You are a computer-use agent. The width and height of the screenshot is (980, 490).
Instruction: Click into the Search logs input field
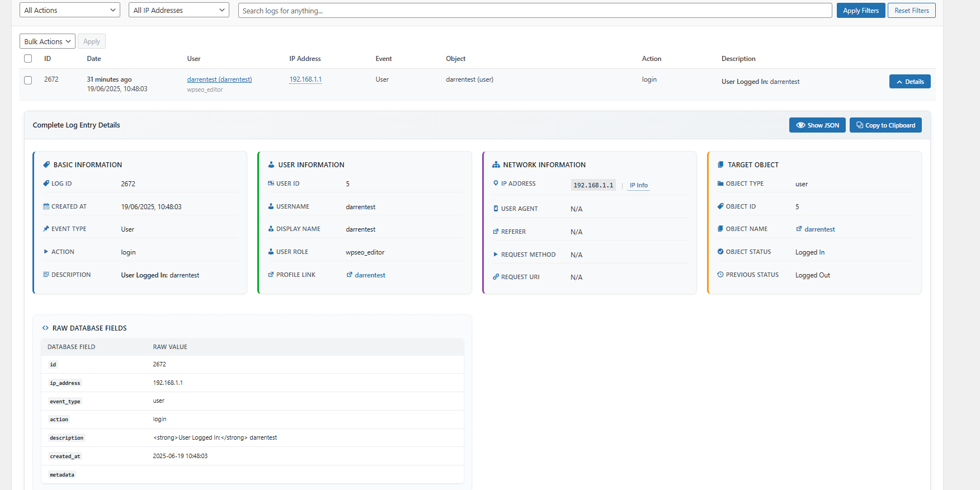[x=535, y=11]
